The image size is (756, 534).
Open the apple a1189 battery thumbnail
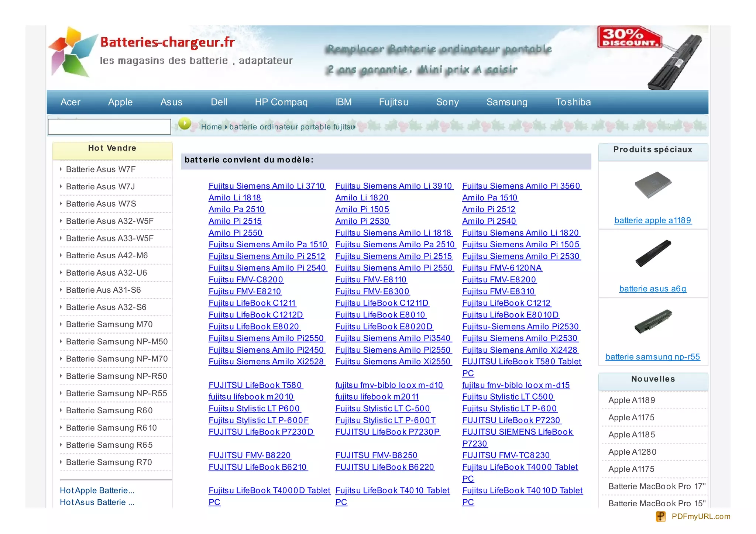coord(653,185)
